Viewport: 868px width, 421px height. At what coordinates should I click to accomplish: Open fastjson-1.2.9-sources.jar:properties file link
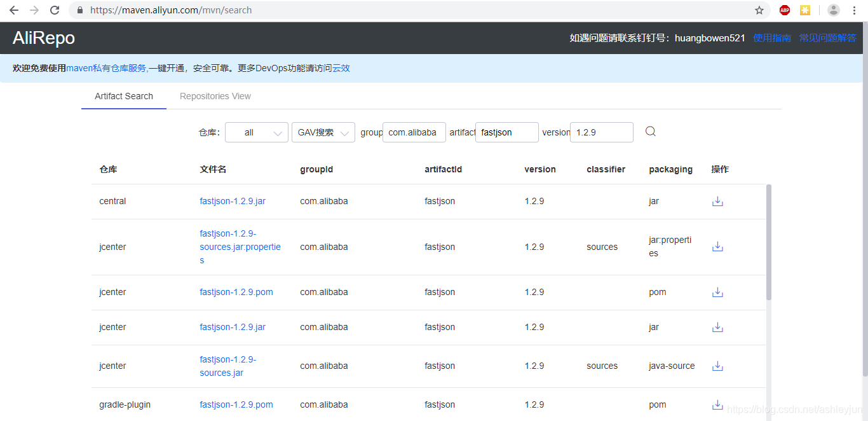240,247
